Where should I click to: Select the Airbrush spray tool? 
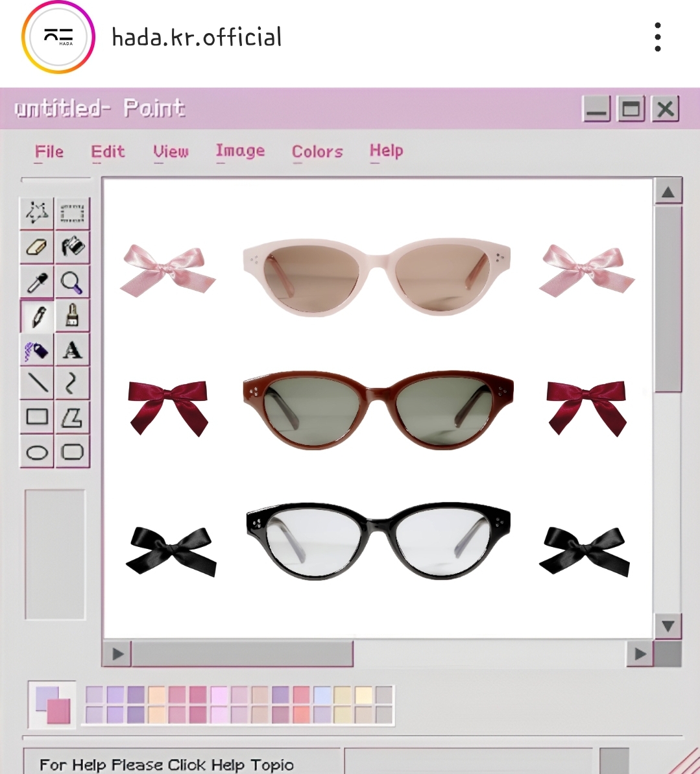[37, 350]
